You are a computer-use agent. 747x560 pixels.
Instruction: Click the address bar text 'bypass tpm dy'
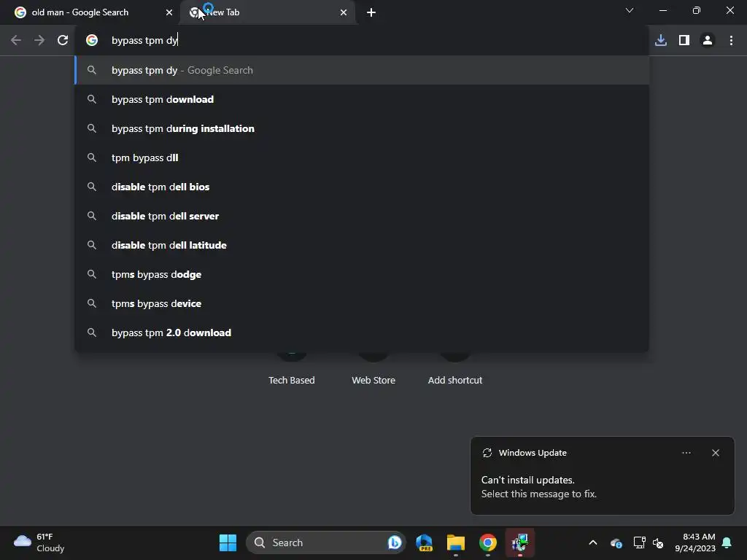pos(144,41)
